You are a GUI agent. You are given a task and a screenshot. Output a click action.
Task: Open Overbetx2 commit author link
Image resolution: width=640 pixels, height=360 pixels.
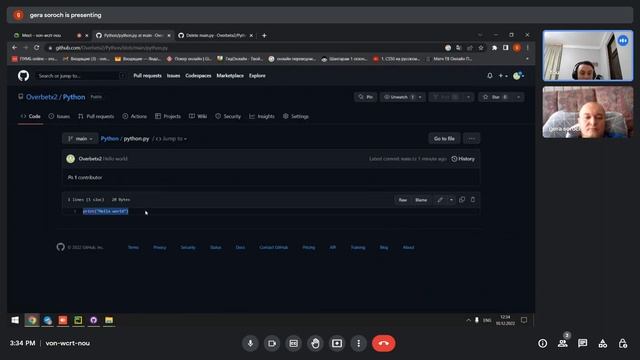(90, 159)
